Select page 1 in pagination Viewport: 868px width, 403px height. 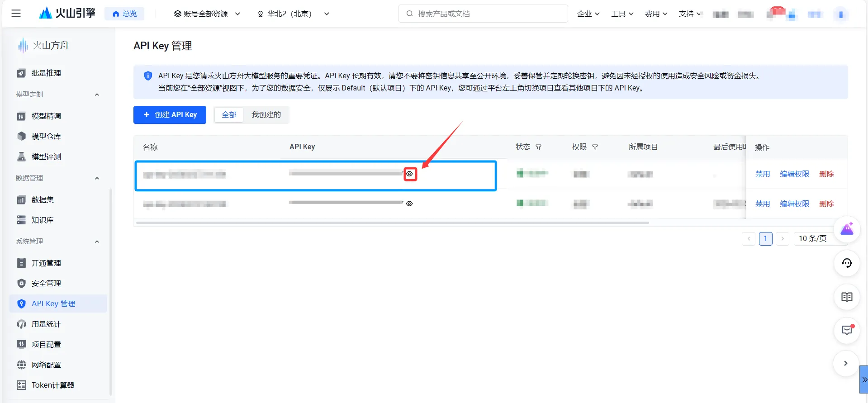coord(765,238)
